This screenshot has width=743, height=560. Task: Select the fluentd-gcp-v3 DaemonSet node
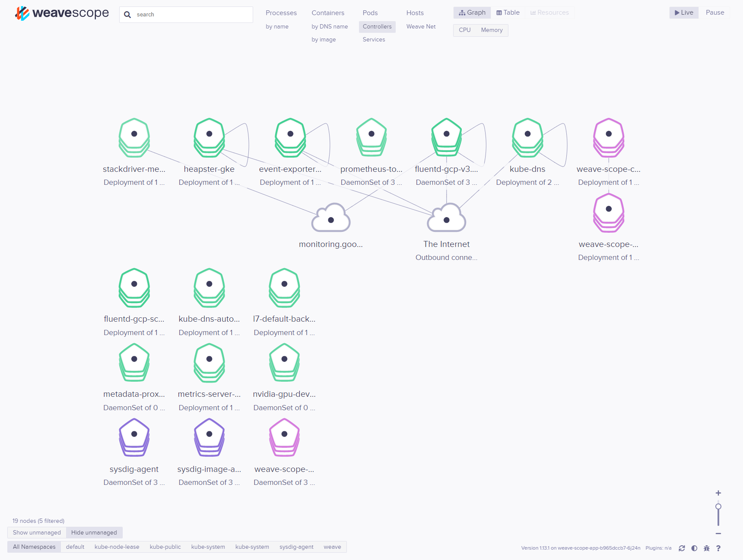tap(446, 137)
